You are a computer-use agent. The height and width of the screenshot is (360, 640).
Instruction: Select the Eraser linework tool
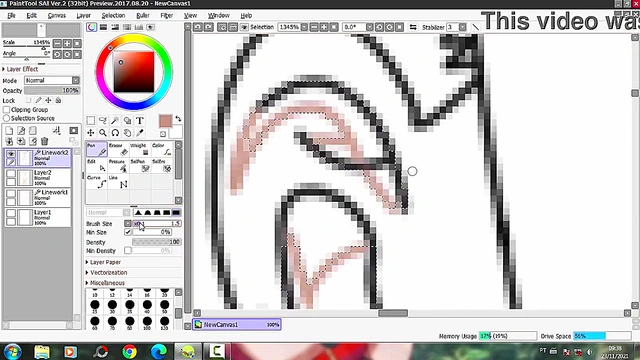click(118, 149)
